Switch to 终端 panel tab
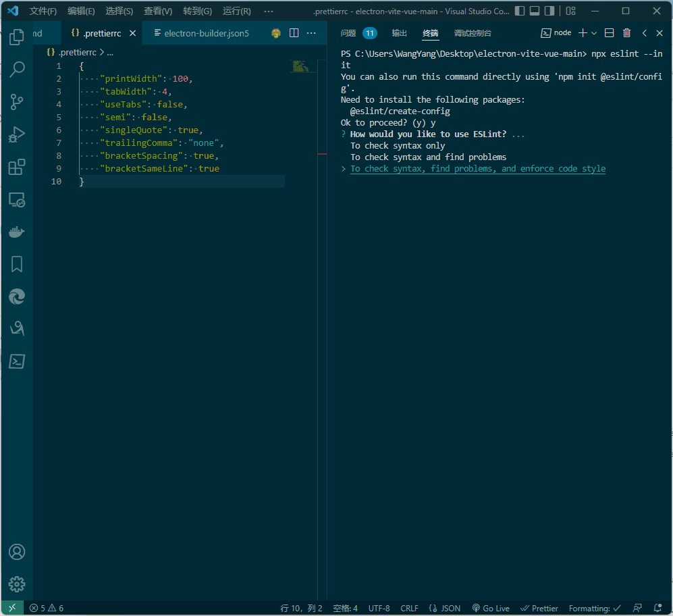673x616 pixels. [x=430, y=33]
